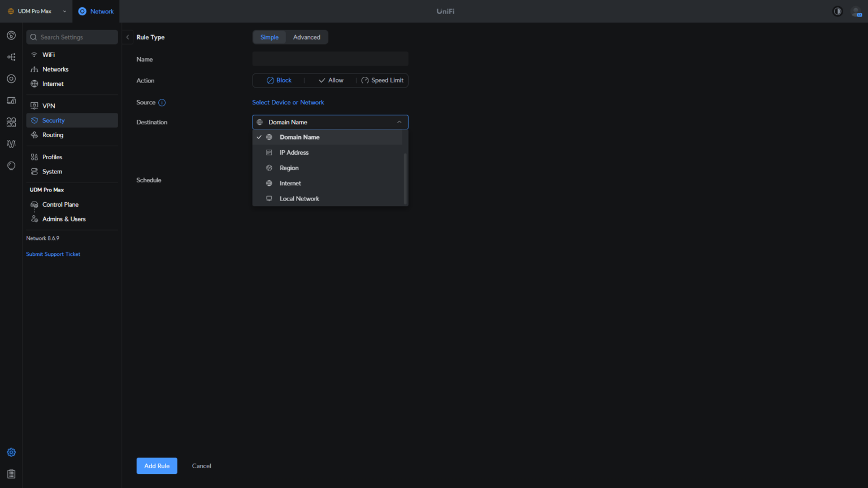Open the UniFi Network Dashboard
The height and width of the screenshot is (488, 868).
pos(11,35)
